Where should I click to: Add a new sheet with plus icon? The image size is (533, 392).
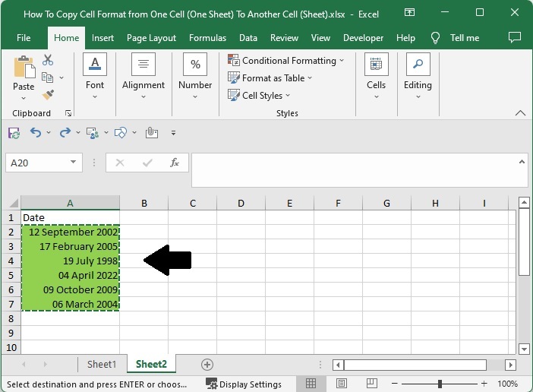(x=207, y=365)
